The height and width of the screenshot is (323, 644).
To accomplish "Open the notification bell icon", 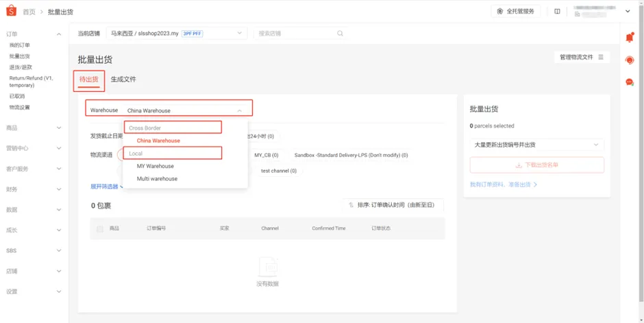I will (x=629, y=38).
